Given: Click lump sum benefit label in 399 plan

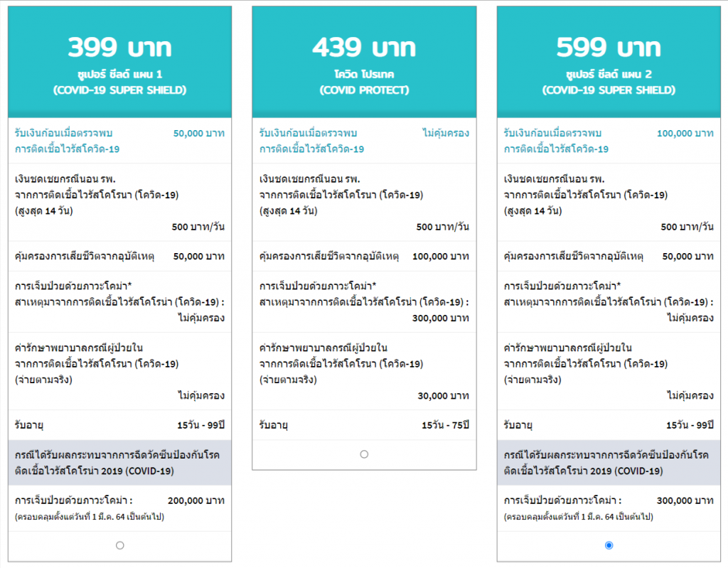Looking at the screenshot, I should pos(68,141).
